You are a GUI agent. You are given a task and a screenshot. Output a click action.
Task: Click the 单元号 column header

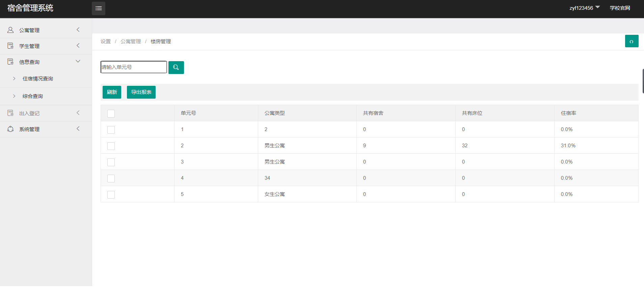(x=188, y=113)
